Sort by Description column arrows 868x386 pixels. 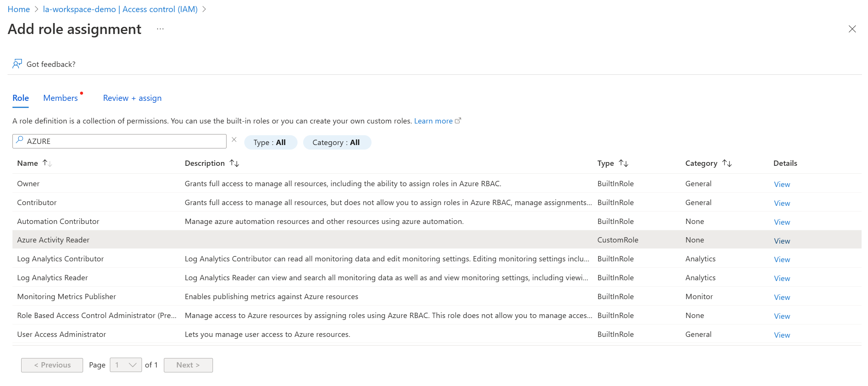pyautogui.click(x=234, y=163)
